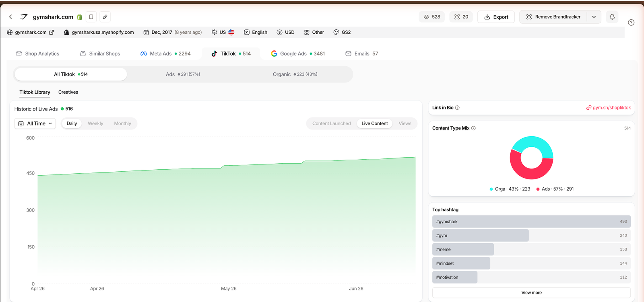
Task: Click Remove Brandtracker button
Action: pyautogui.click(x=553, y=17)
